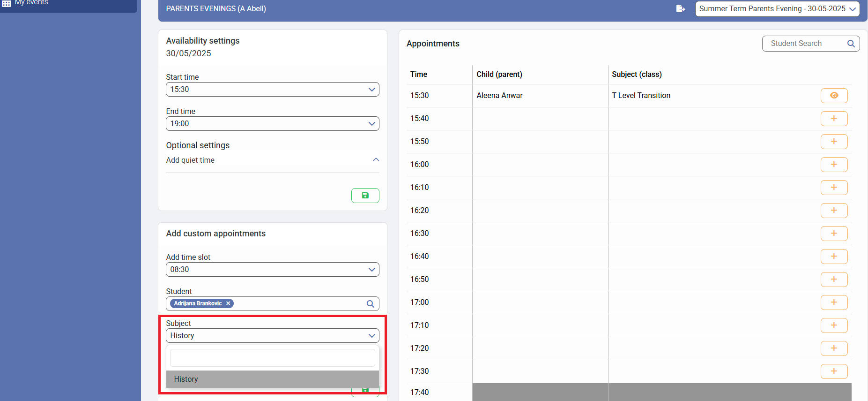Click plus button for 17:30 slot

(x=834, y=371)
